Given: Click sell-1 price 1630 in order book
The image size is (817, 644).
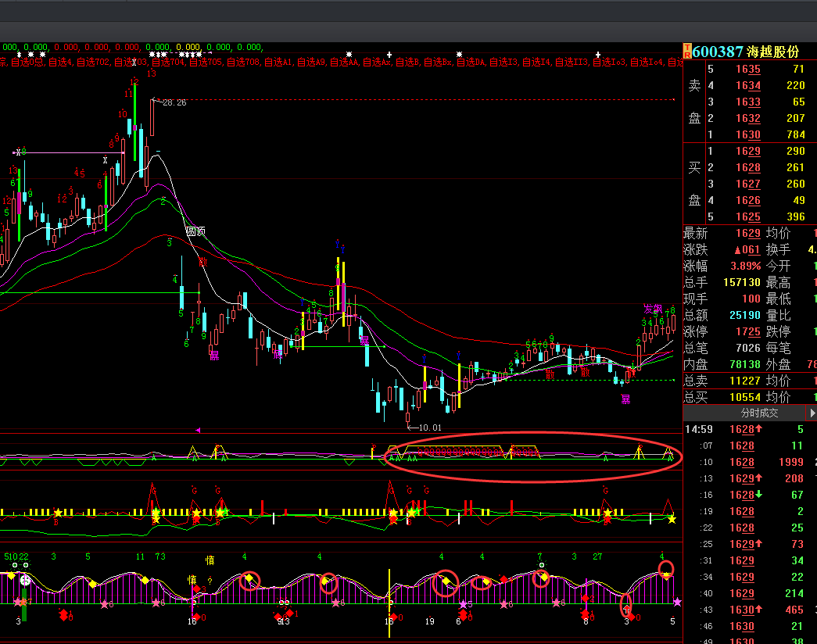Looking at the screenshot, I should click(747, 135).
